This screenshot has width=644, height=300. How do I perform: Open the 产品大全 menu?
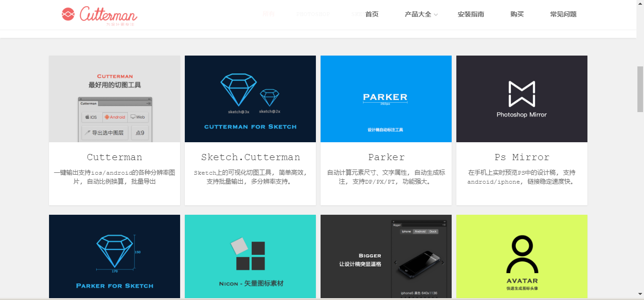pyautogui.click(x=418, y=14)
